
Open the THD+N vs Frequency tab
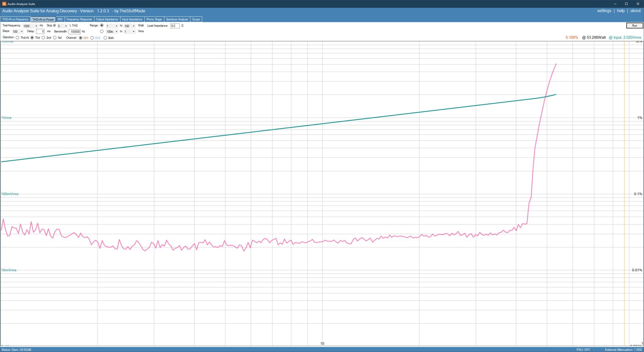[x=15, y=19]
